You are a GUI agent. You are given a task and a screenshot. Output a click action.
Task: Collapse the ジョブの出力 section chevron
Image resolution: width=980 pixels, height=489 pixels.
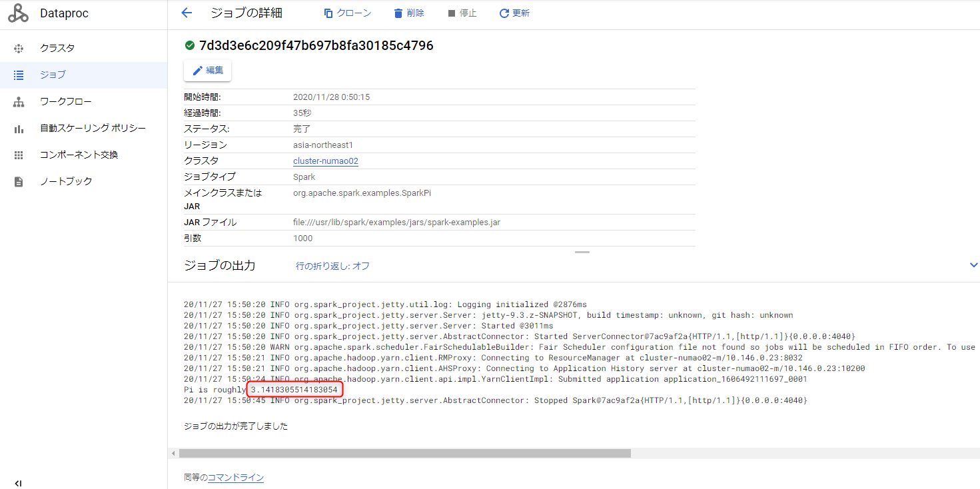coord(973,265)
